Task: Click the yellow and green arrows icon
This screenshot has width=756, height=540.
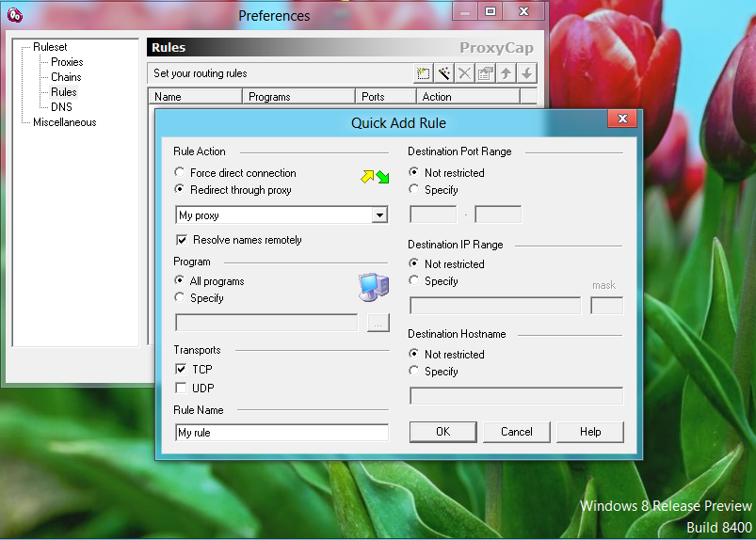Action: [375, 177]
